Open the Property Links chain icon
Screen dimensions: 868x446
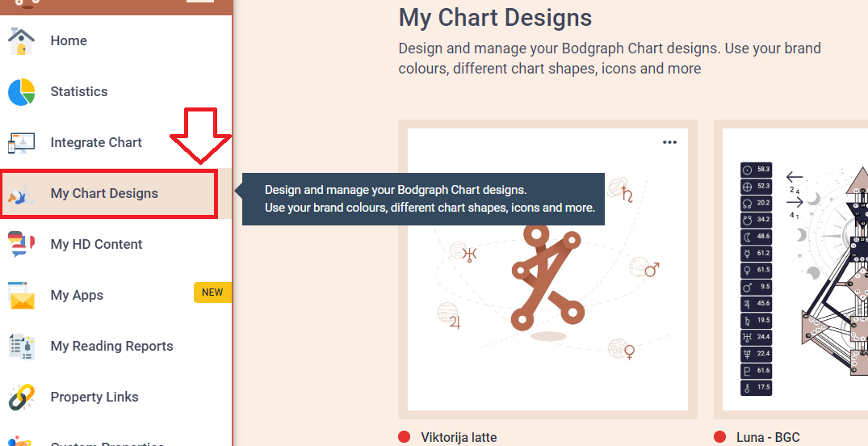point(21,398)
